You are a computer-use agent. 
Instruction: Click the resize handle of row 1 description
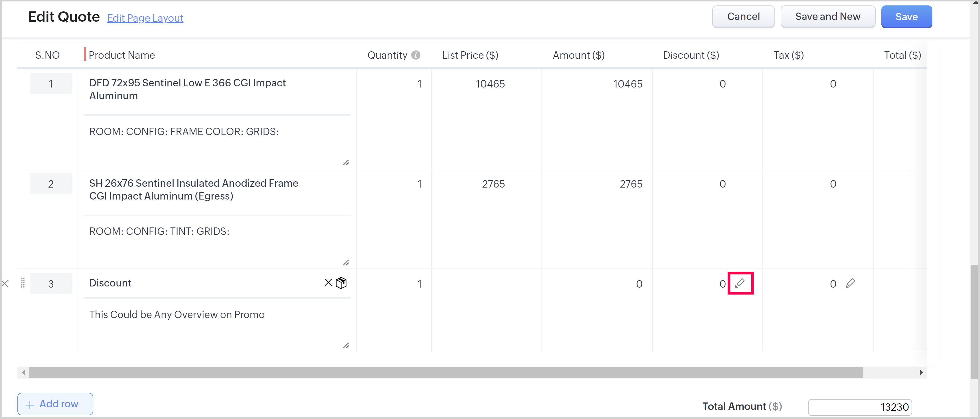[346, 163]
